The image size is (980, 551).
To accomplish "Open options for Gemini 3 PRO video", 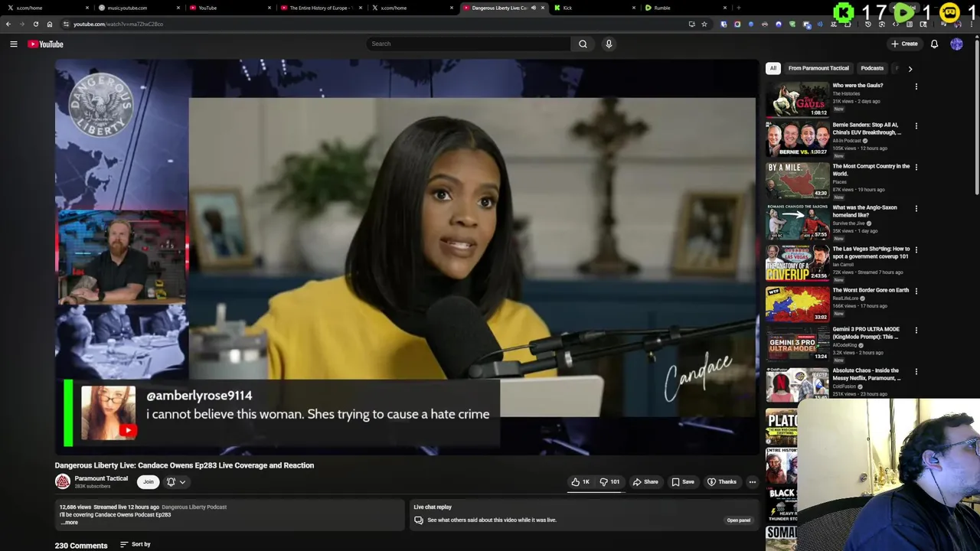I will [x=916, y=330].
